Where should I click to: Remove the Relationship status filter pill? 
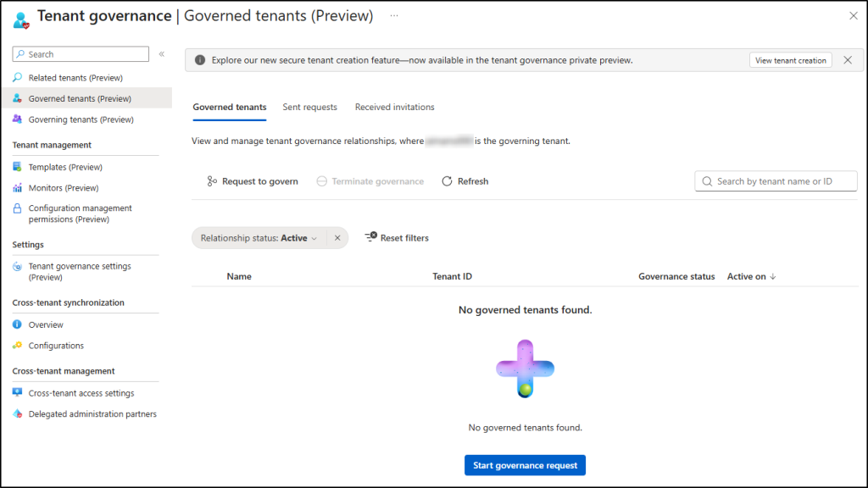point(337,238)
